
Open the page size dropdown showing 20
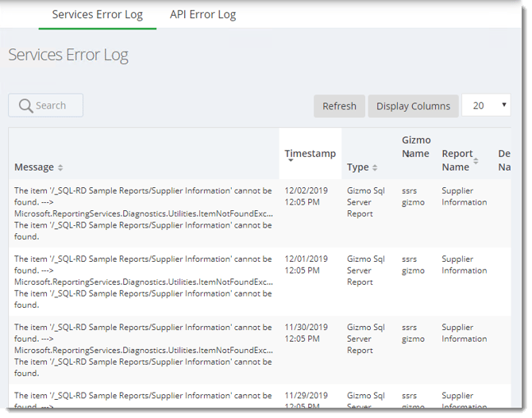pos(486,105)
